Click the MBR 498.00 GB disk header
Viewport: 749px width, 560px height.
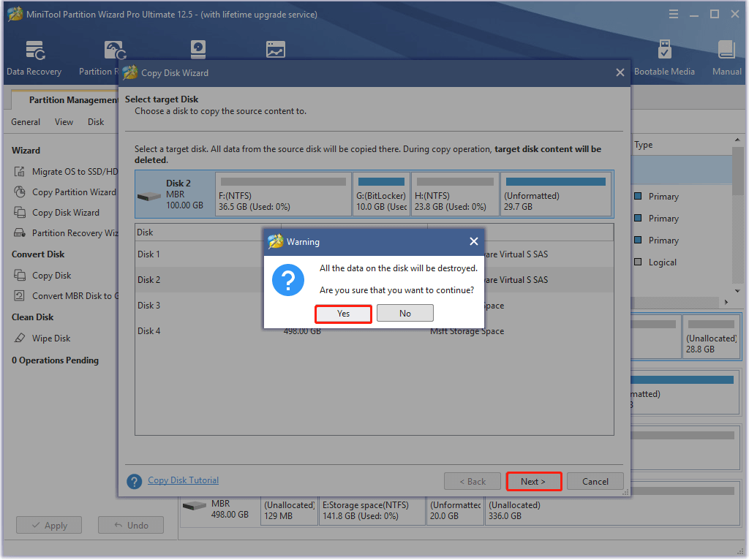coord(219,510)
